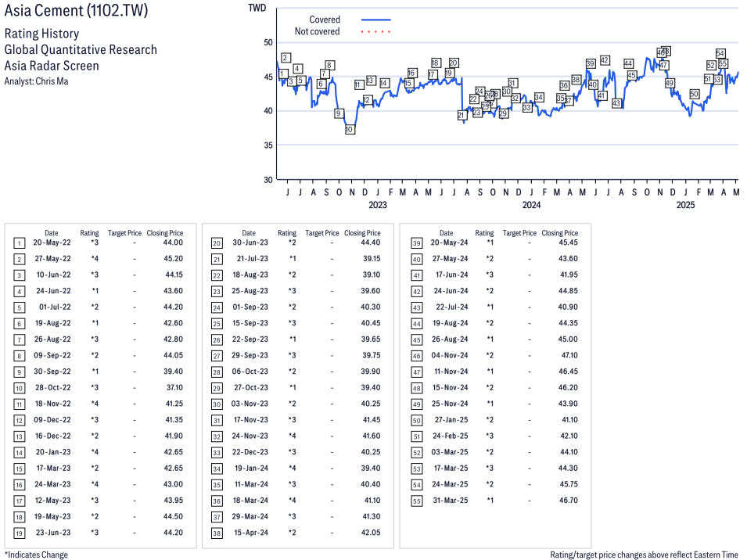The height and width of the screenshot is (560, 747).
Task: Select chart marker 54 on the chart
Action: [x=720, y=53]
